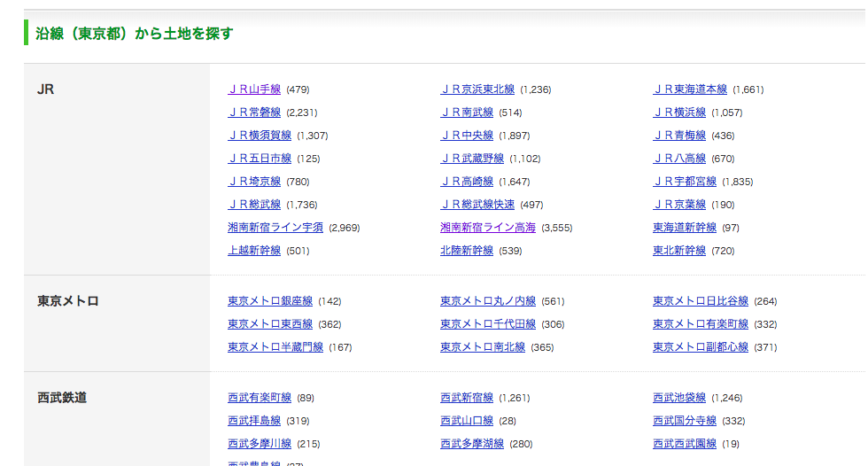Open the 西武有楽町線 link
The width and height of the screenshot is (868, 466).
[260, 398]
